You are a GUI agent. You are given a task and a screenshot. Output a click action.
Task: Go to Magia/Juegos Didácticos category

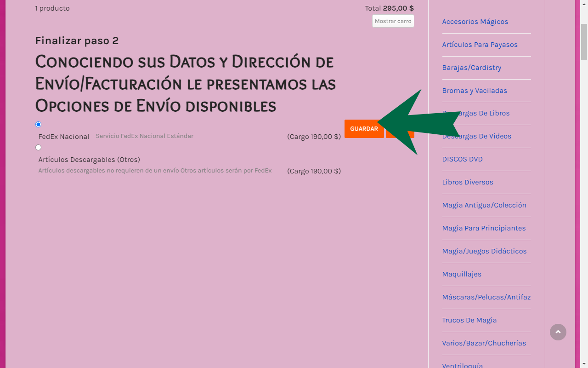pos(484,251)
